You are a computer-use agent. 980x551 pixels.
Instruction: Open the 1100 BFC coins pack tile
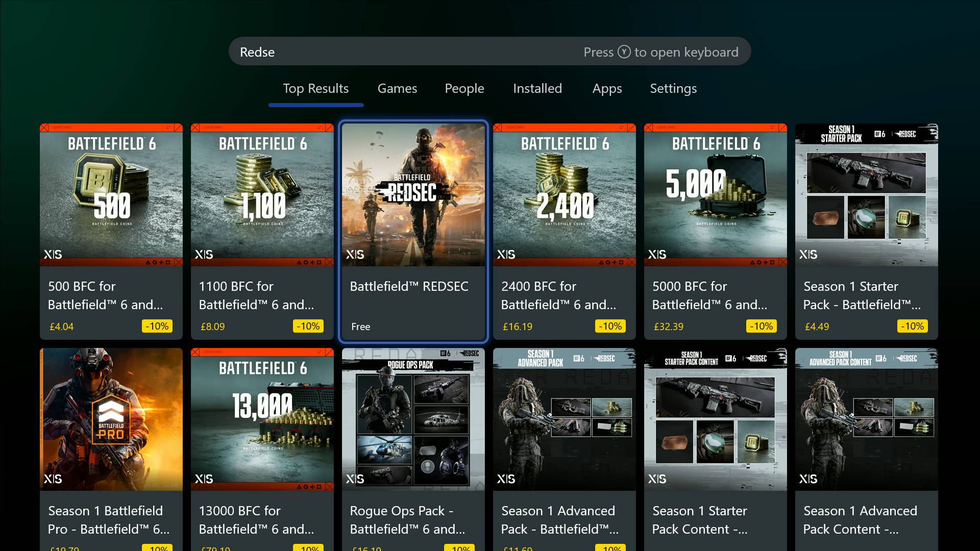262,231
